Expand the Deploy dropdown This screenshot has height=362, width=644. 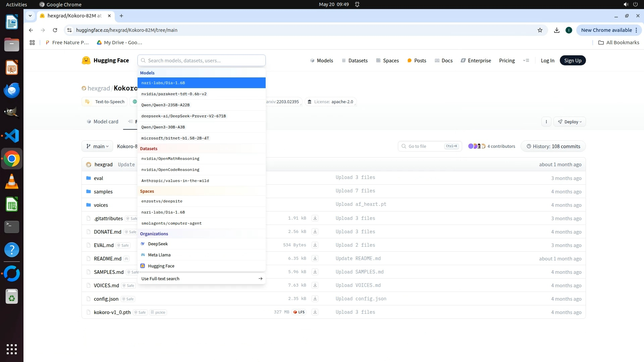570,122
